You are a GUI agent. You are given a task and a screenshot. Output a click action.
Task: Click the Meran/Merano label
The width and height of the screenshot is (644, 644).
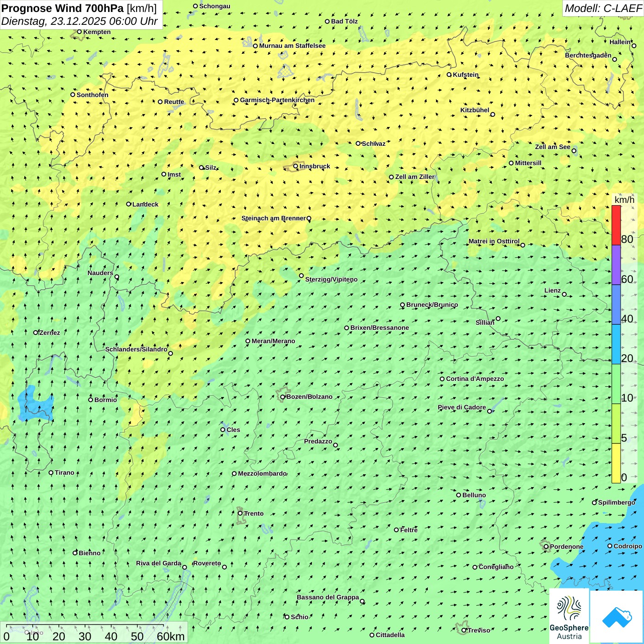[273, 341]
